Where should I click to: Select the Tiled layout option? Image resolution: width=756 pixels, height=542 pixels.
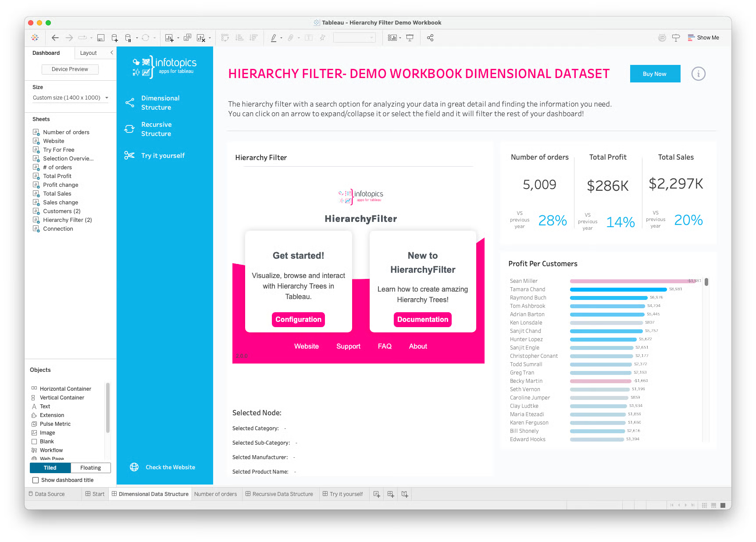coord(50,468)
